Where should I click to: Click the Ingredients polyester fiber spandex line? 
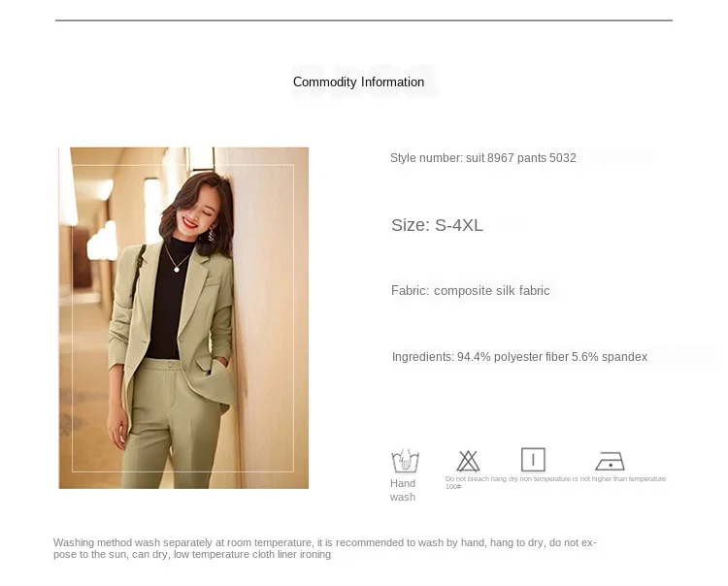[519, 357]
